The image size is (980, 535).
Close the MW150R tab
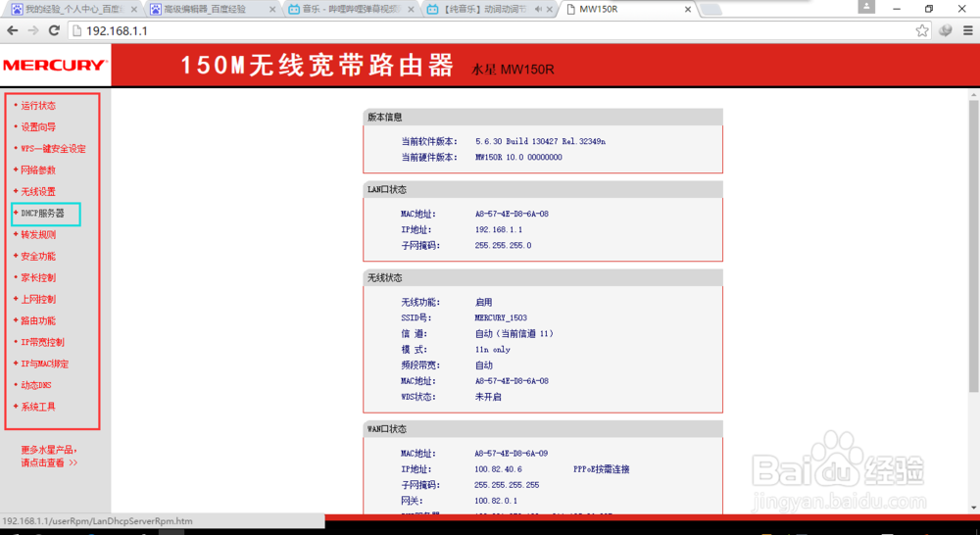coord(688,10)
